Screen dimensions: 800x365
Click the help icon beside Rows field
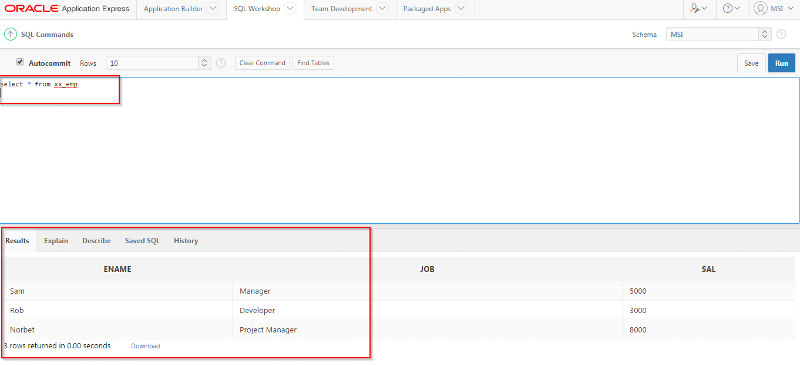point(220,63)
